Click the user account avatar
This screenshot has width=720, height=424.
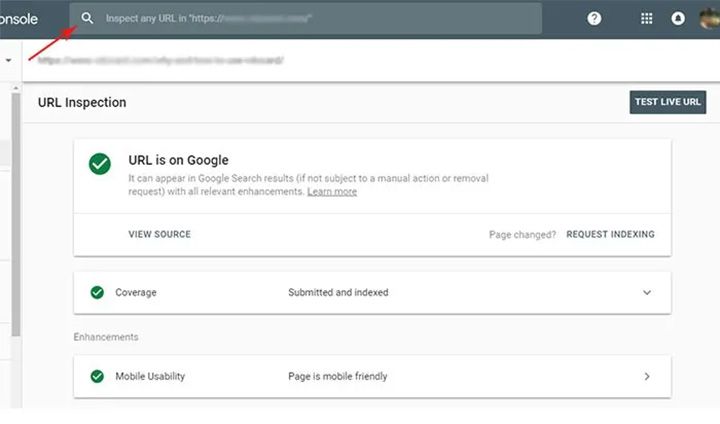click(711, 18)
